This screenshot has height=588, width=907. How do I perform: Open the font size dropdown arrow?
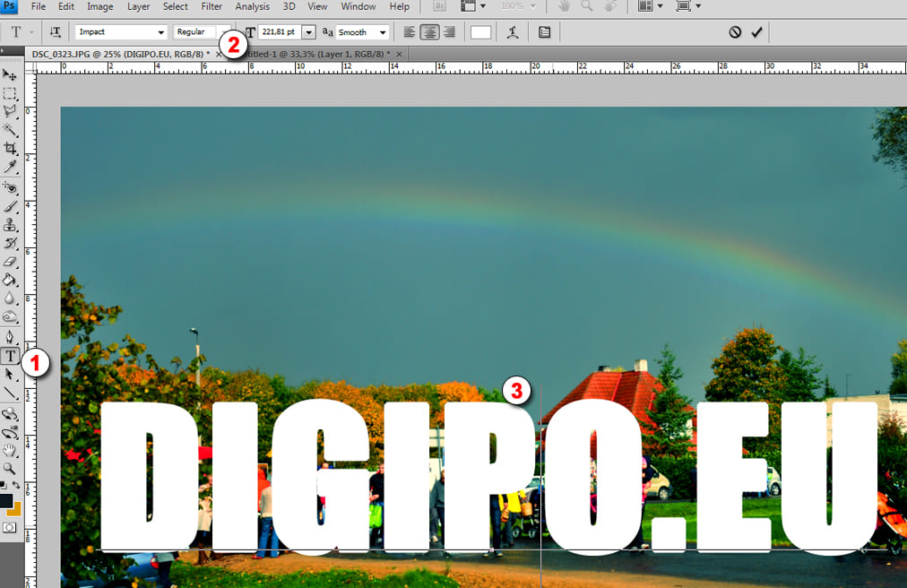[309, 32]
